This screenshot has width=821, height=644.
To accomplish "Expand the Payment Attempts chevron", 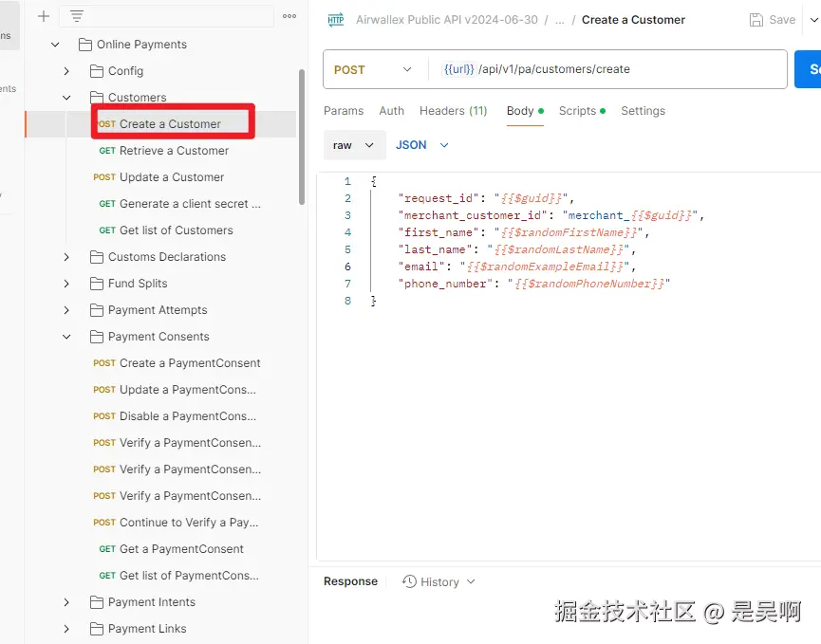I will [x=66, y=310].
